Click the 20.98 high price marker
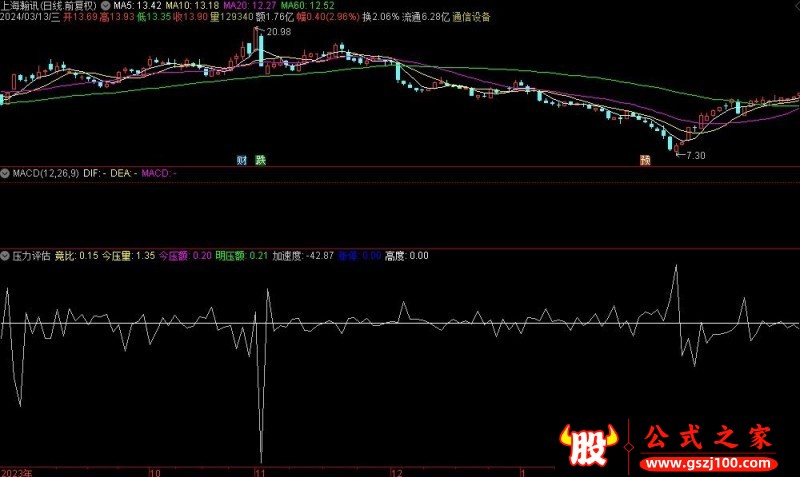 [279, 32]
